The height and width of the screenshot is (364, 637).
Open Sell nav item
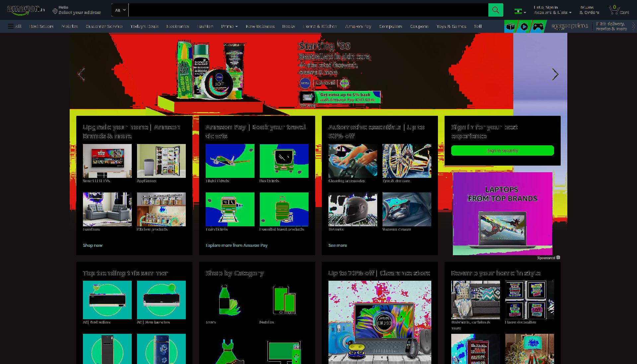pyautogui.click(x=478, y=26)
